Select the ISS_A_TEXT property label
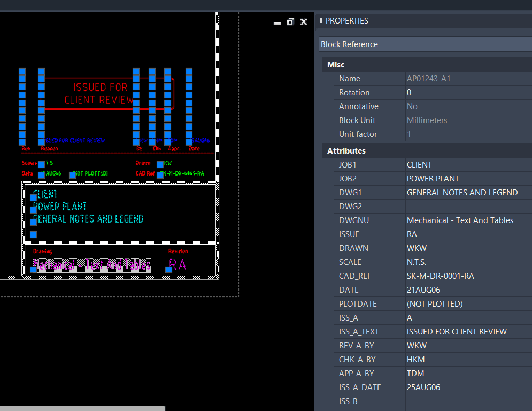Viewport: 532px width, 411px height. click(x=359, y=332)
